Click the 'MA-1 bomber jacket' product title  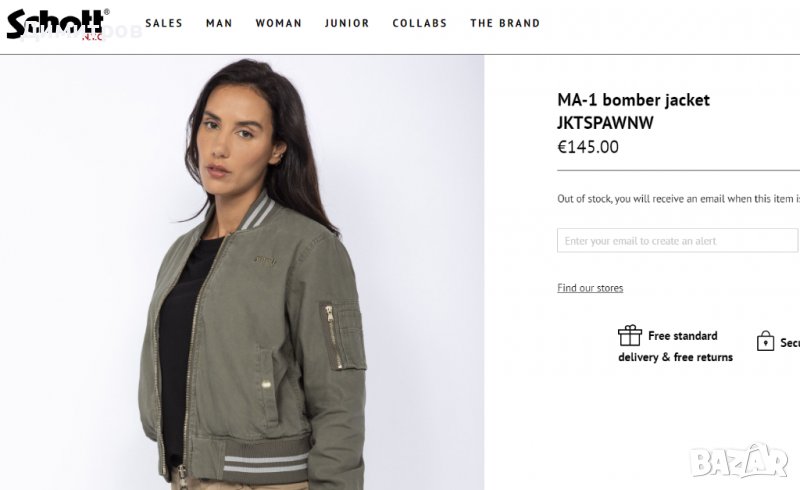633,100
